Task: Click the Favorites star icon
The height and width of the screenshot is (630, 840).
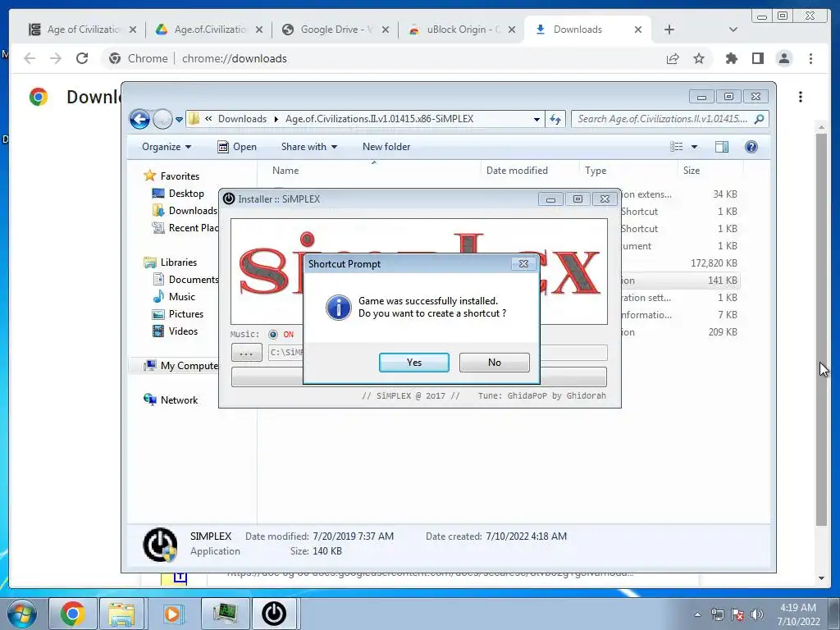Action: tap(149, 176)
